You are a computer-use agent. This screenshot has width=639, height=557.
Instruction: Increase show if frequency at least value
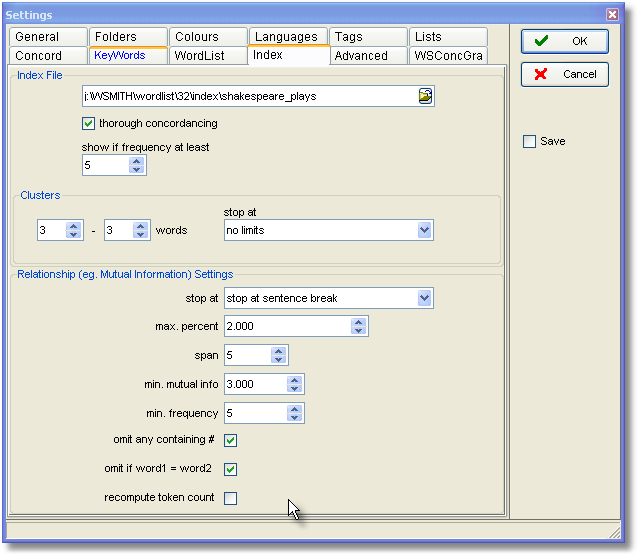[x=137, y=161]
